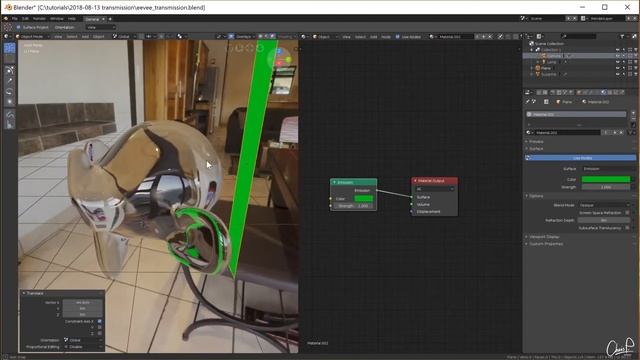Open the Material tab in properties editor

tap(604, 93)
